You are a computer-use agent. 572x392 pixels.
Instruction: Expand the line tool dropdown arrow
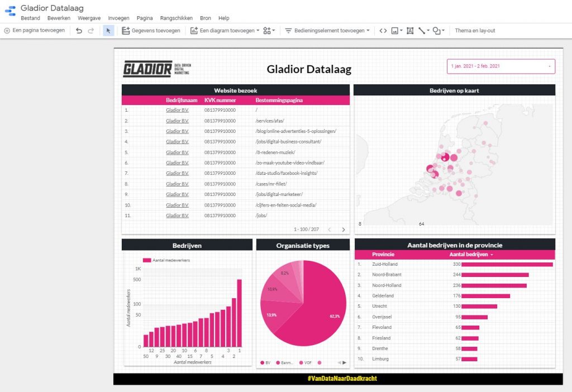(428, 30)
